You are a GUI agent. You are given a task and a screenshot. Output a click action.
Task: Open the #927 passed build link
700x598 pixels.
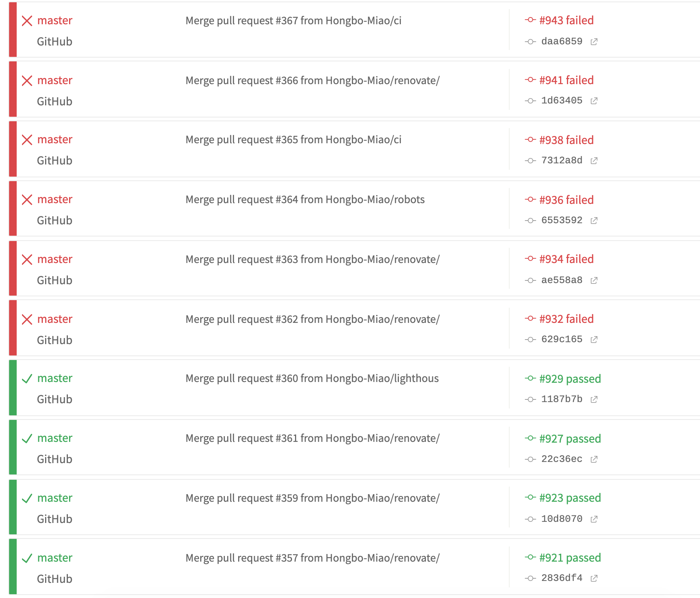coord(570,438)
